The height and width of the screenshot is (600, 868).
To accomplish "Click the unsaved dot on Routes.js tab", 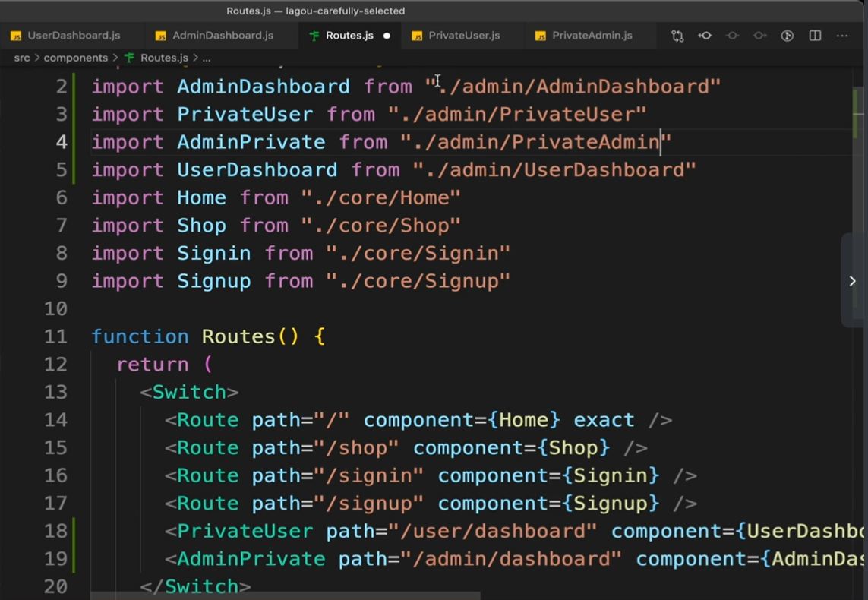I will (387, 36).
